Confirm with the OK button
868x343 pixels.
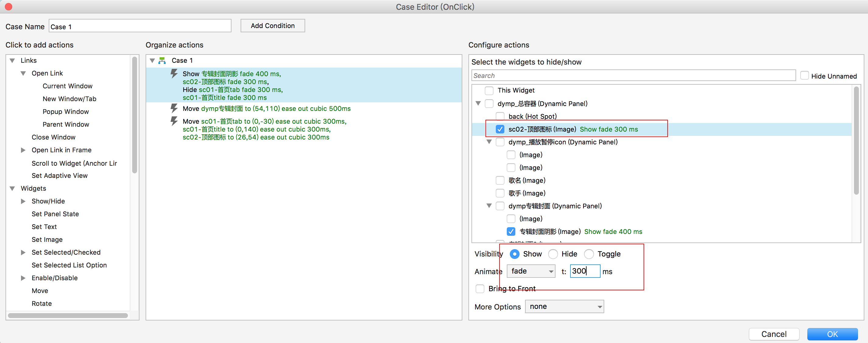pyautogui.click(x=832, y=334)
